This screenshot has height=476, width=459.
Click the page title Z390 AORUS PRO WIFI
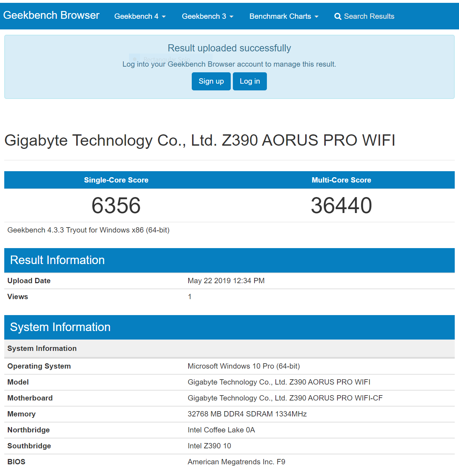click(x=200, y=140)
